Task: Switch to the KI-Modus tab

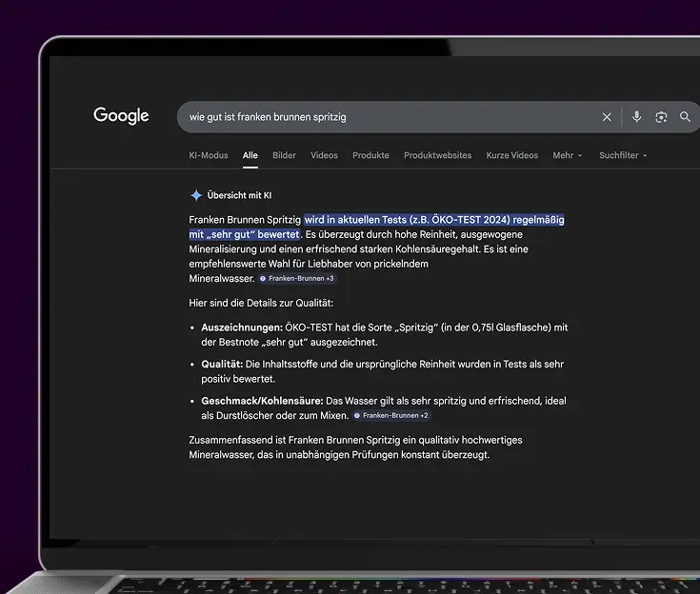Action: 209,155
